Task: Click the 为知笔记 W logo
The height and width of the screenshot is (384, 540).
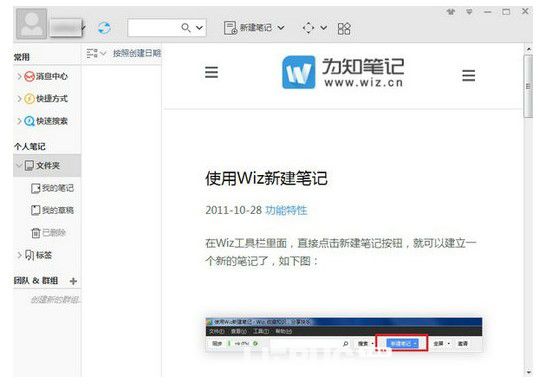Action: coord(298,72)
